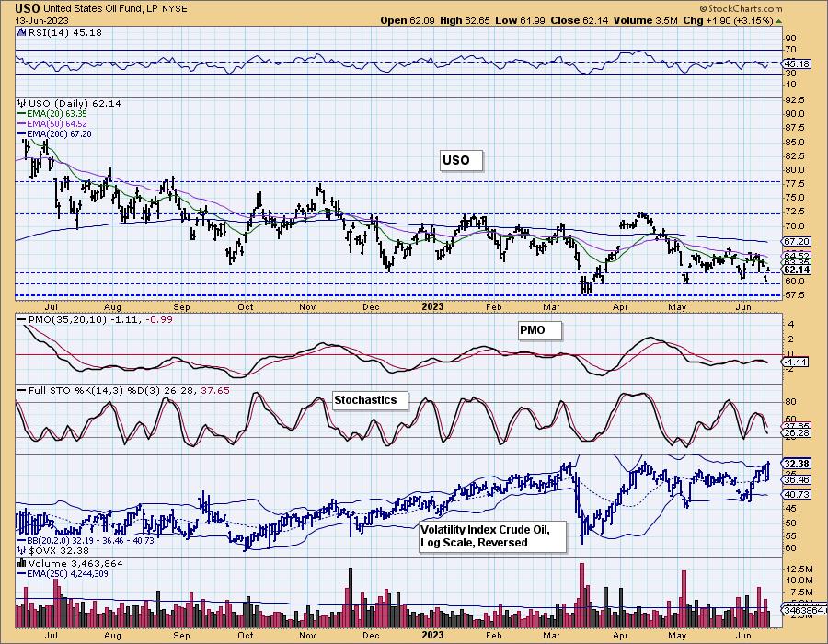Click the volume bars icon beside Volume 3,463,864
The image size is (828, 644).
22,563
